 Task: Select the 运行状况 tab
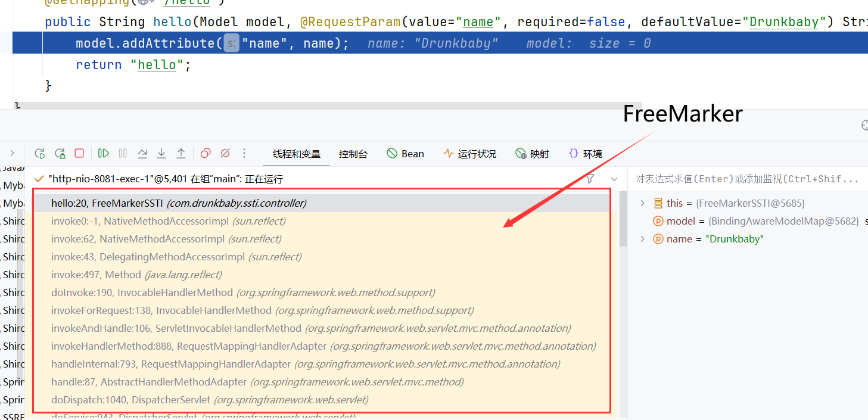click(x=469, y=154)
